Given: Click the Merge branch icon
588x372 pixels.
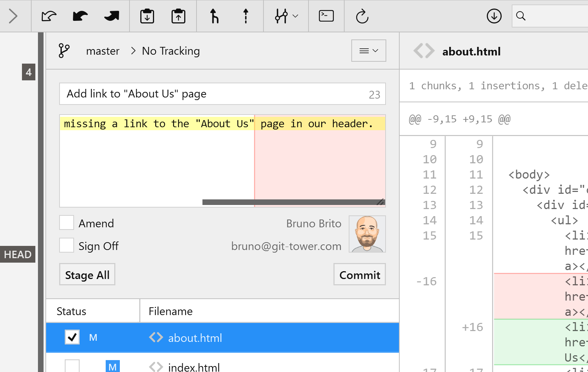Looking at the screenshot, I should (214, 16).
